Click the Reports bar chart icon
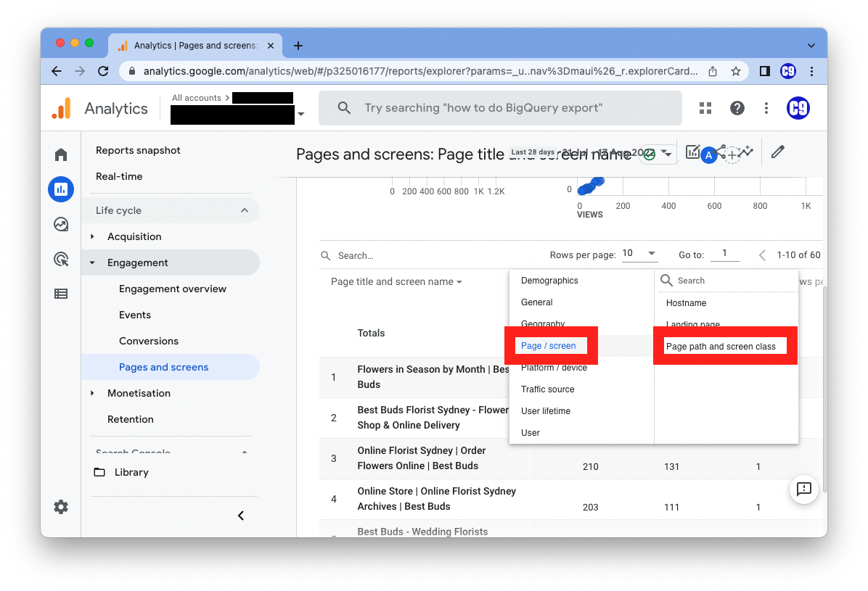 pos(61,189)
